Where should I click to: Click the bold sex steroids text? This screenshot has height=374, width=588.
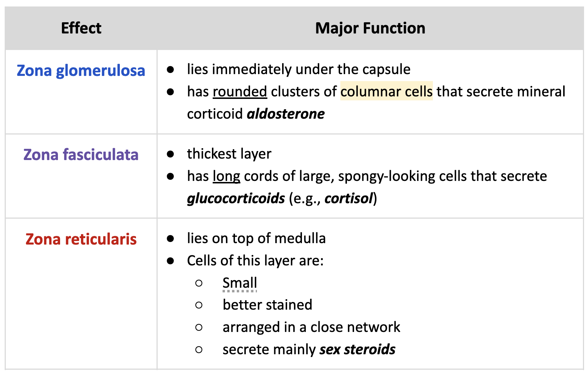357,350
